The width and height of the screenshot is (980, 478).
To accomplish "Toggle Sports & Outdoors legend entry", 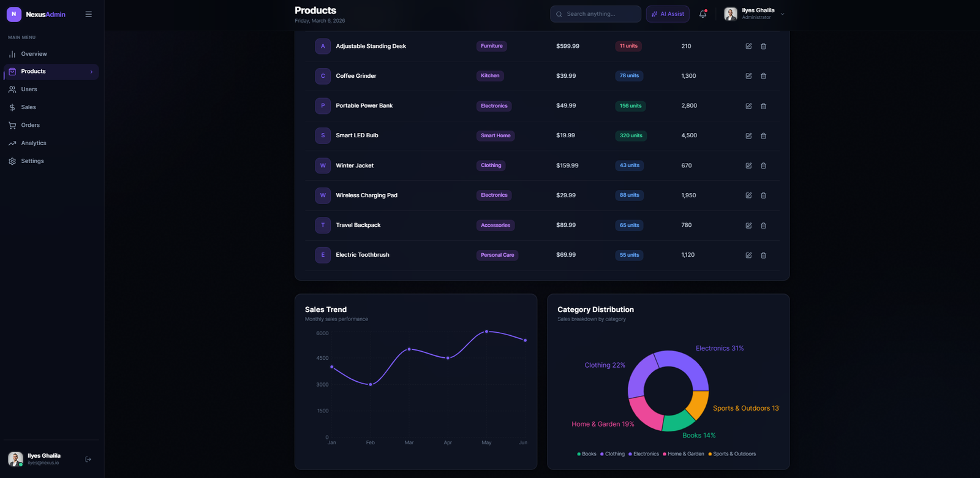I will (732, 454).
